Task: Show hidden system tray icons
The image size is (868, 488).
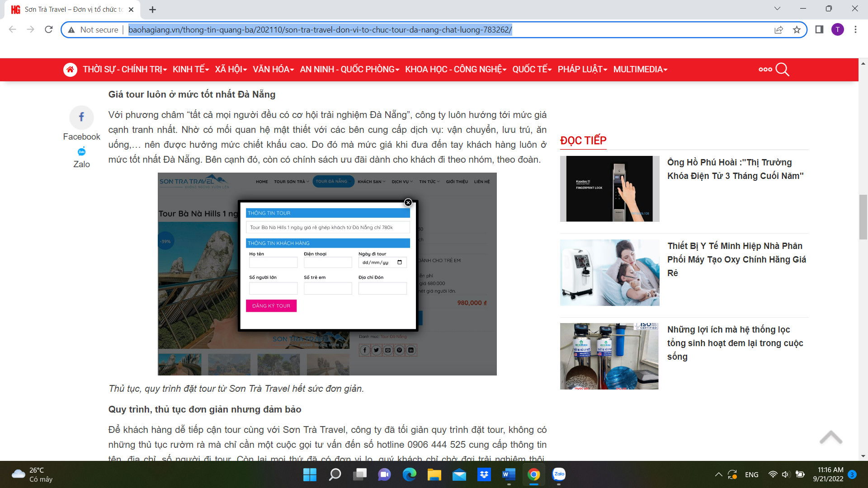Action: coord(718,474)
